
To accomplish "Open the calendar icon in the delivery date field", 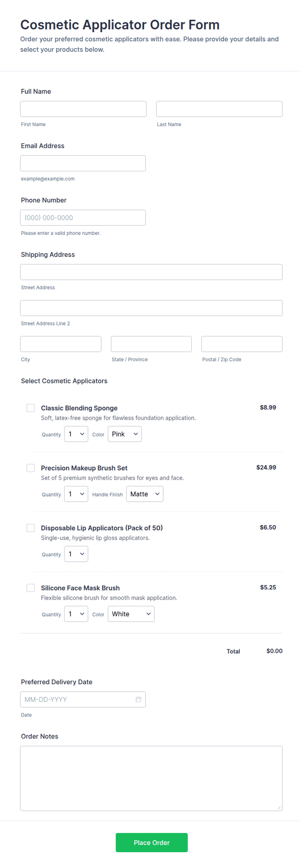I will click(x=138, y=699).
